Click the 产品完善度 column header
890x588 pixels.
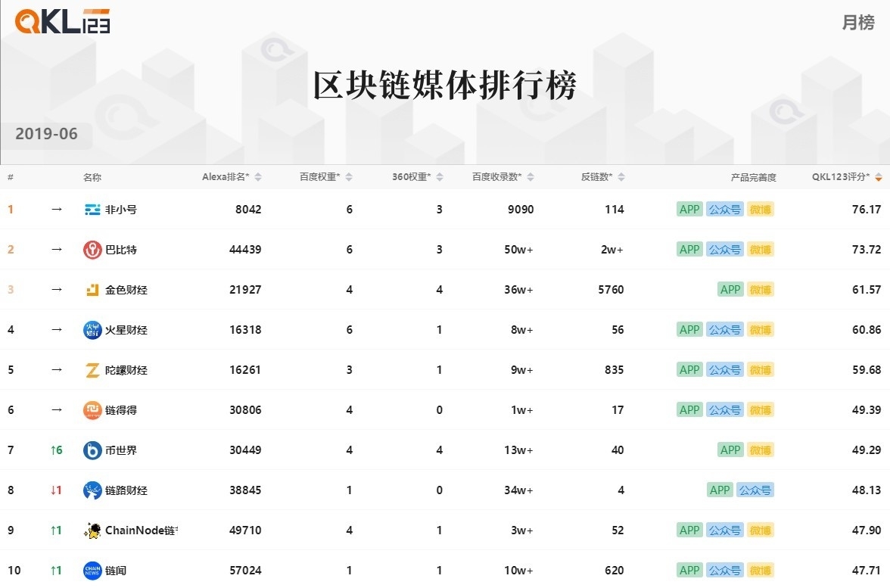753,177
